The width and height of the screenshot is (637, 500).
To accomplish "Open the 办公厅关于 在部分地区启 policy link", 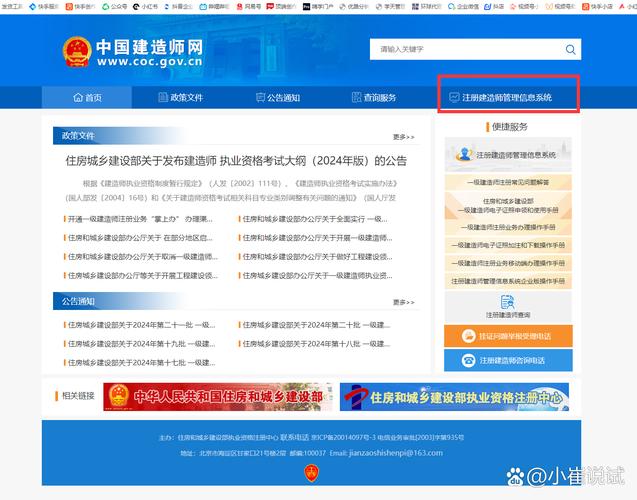I will [x=138, y=238].
